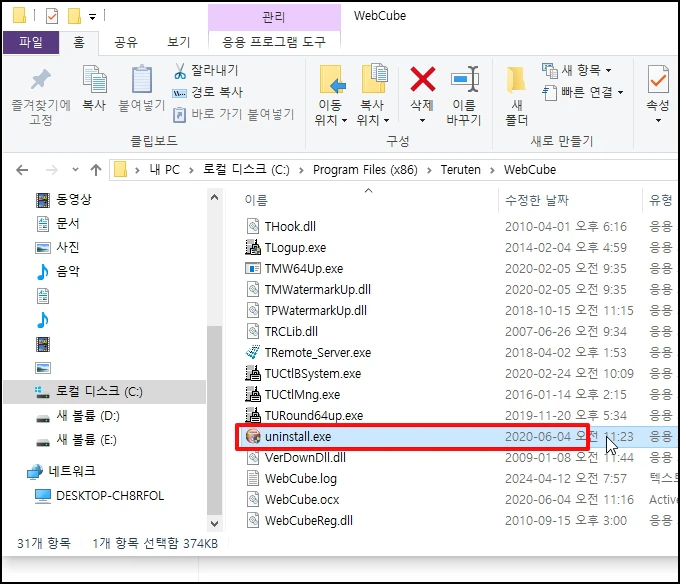Viewport: 680px width, 584px height.
Task: Expand chevron after Teruten breadcrumb
Action: click(x=492, y=170)
